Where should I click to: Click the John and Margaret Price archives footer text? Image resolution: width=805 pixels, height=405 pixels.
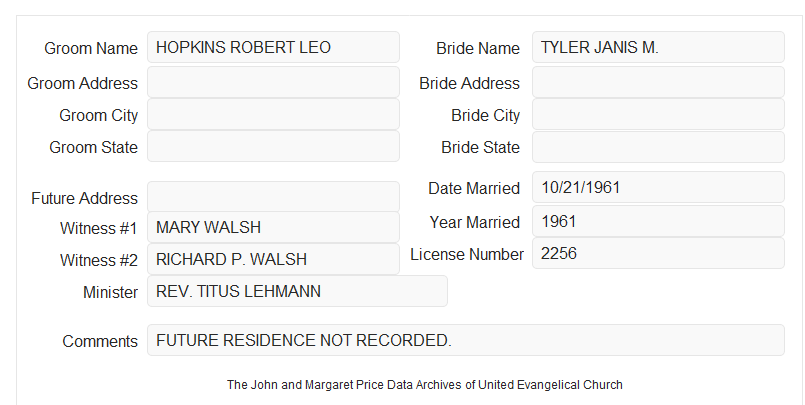[x=425, y=385]
